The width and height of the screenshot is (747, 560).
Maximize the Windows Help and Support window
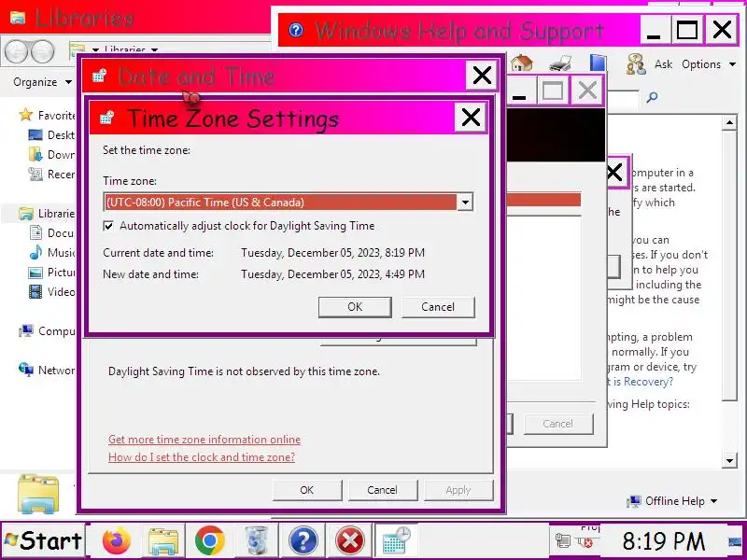pyautogui.click(x=687, y=30)
